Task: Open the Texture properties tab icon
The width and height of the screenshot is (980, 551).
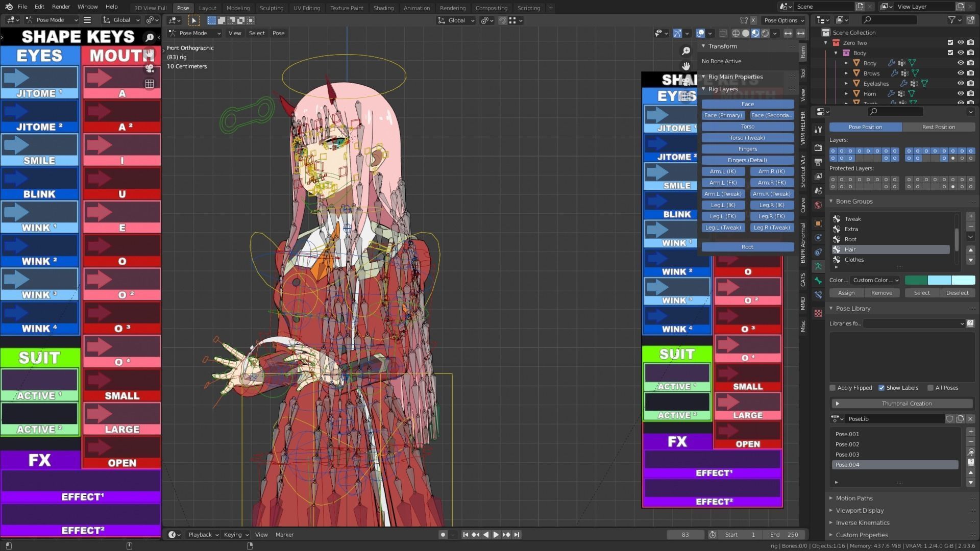Action: [x=818, y=313]
